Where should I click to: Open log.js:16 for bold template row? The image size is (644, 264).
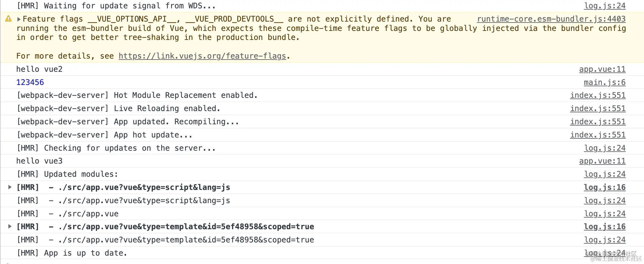(605, 227)
